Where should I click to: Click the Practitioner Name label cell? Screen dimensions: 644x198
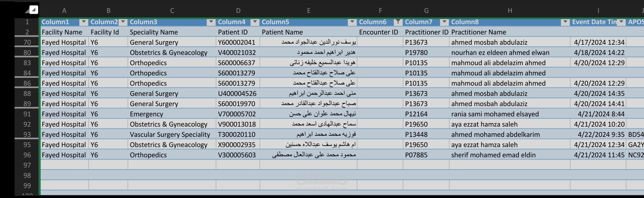(x=510, y=32)
